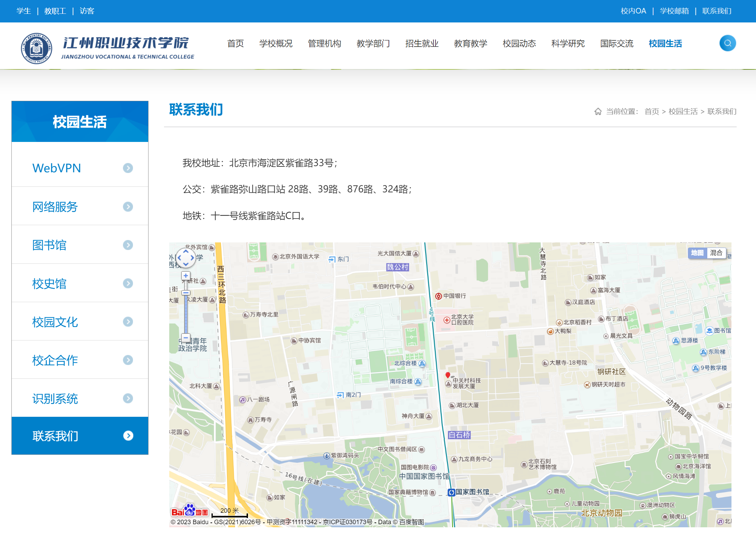Viewport: 756px width, 548px height.
Task: Open the 校内OA link
Action: 633,11
